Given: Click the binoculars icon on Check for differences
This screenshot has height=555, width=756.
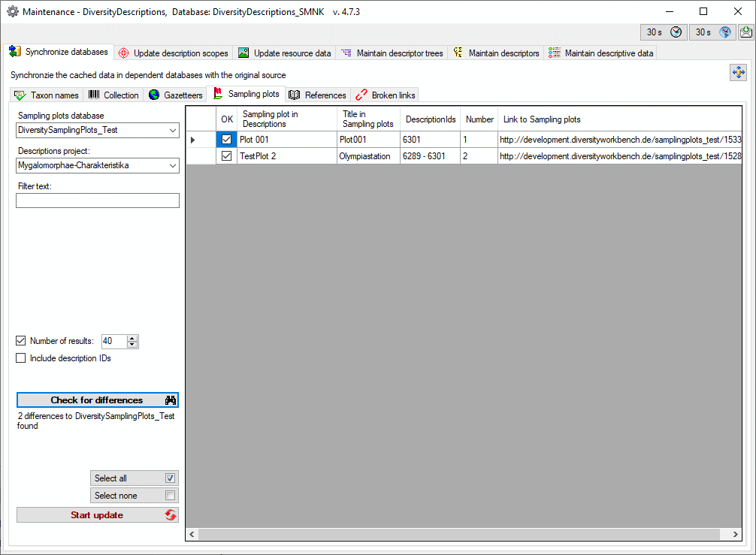Looking at the screenshot, I should pos(171,400).
